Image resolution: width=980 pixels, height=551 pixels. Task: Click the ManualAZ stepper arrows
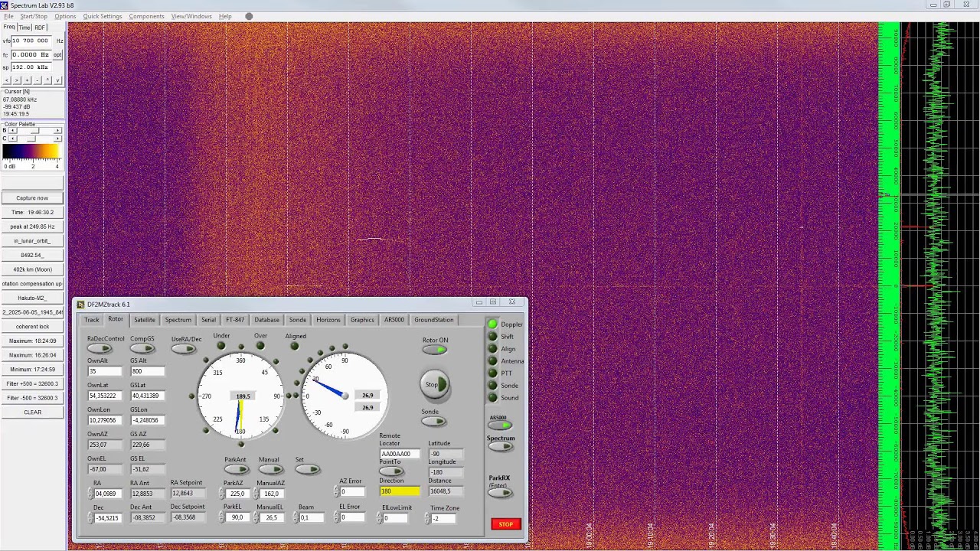[x=256, y=494]
